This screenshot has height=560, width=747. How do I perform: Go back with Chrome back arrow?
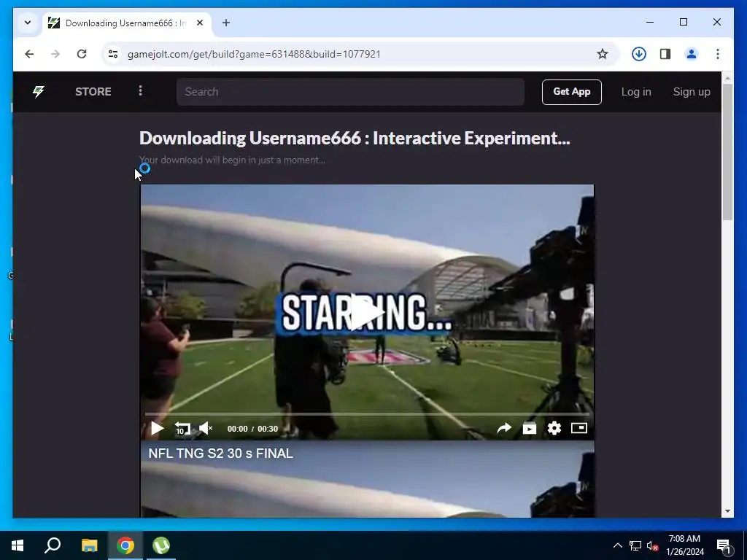pos(29,54)
